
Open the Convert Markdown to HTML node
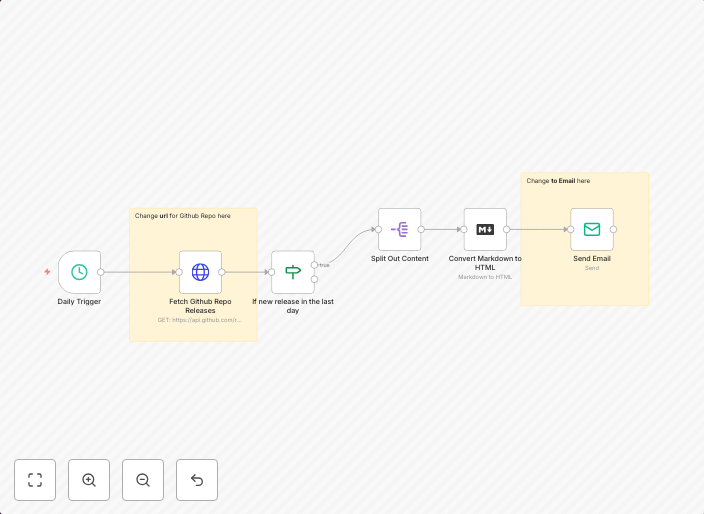coord(485,229)
